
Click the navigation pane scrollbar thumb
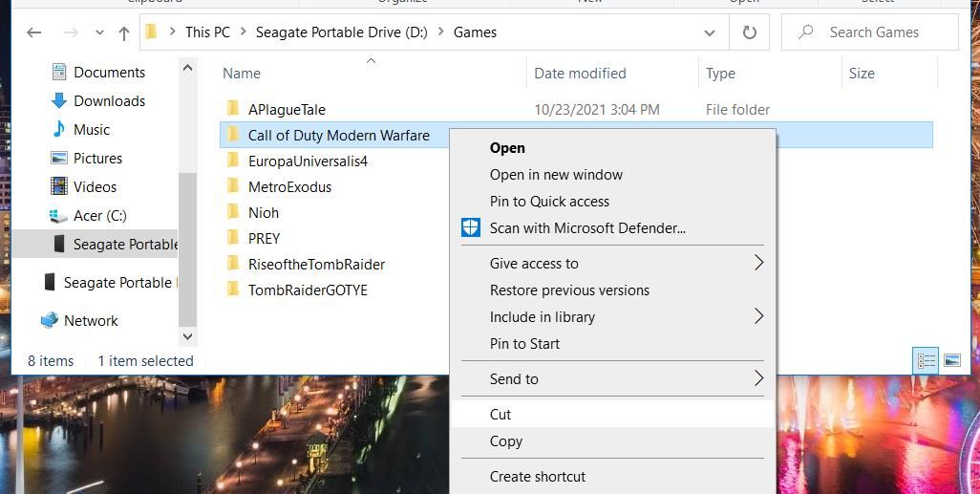[187, 249]
